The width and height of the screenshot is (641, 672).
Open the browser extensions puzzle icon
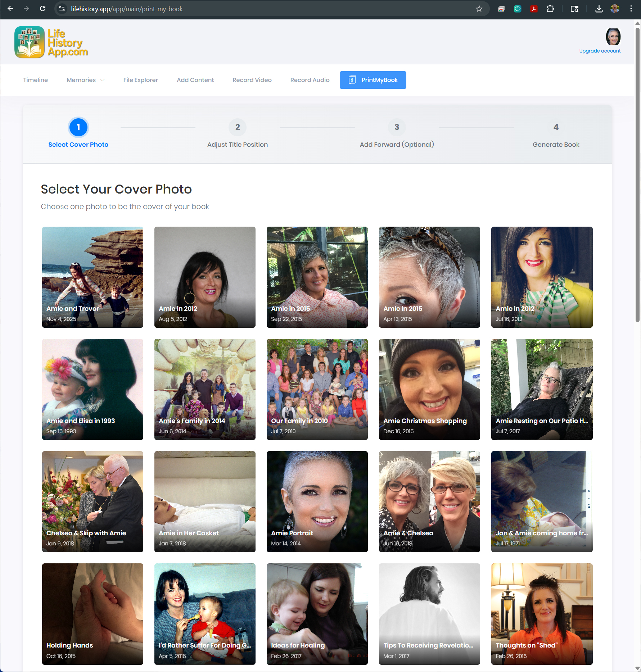click(550, 9)
